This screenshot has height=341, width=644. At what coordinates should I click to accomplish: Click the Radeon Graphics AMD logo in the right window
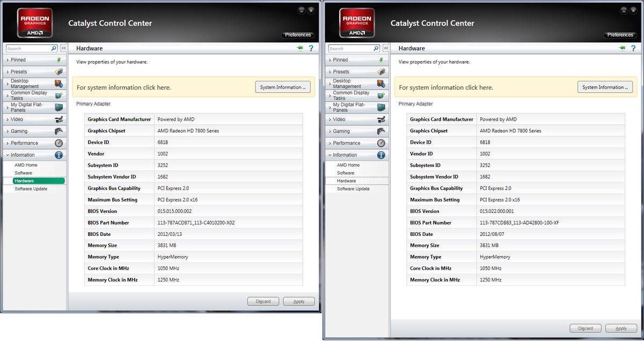tap(358, 23)
